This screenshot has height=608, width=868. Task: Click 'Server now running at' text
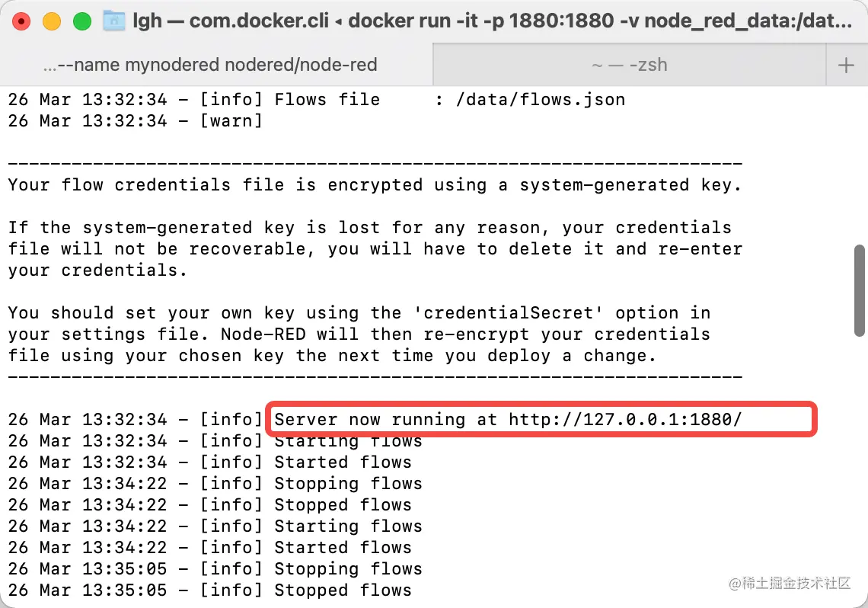[x=385, y=419]
